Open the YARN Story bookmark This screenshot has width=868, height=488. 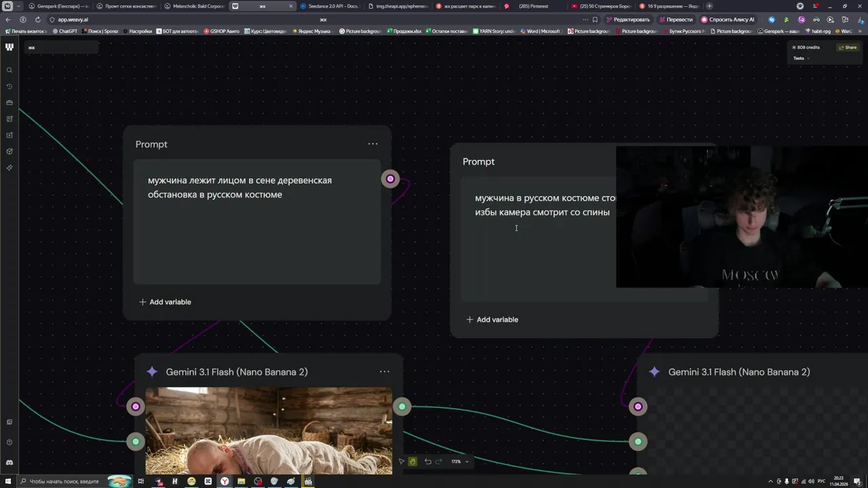point(494,31)
